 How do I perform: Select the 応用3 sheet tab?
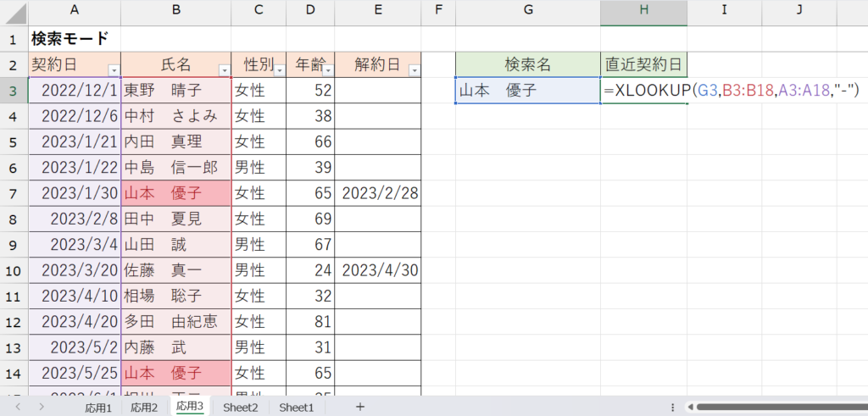click(190, 407)
